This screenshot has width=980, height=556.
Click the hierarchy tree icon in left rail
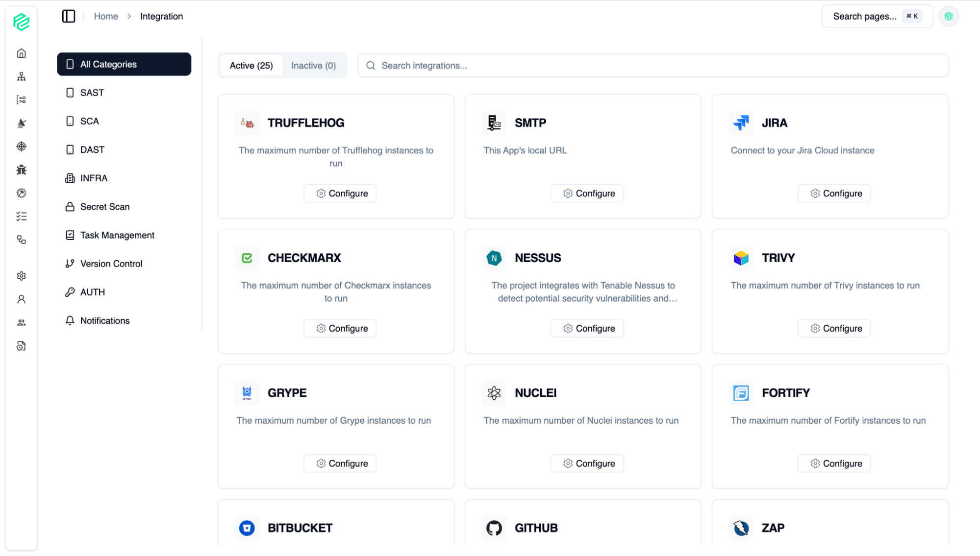point(21,76)
